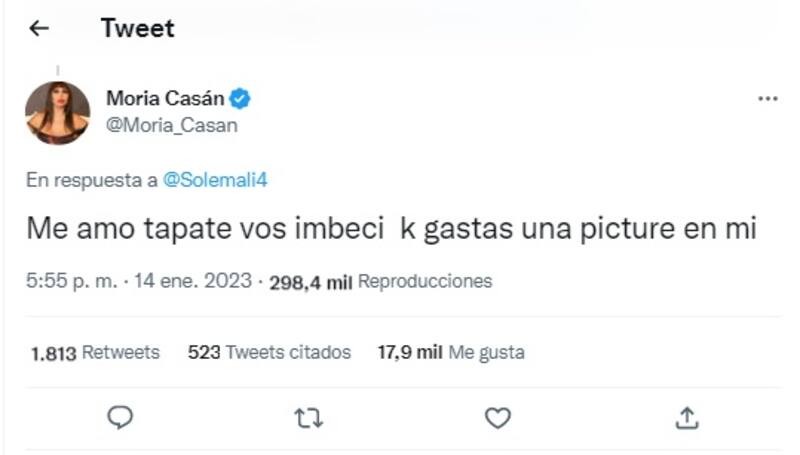Image resolution: width=800 pixels, height=455 pixels.
Task: Open Moria Casán's profile picture
Action: (57, 113)
